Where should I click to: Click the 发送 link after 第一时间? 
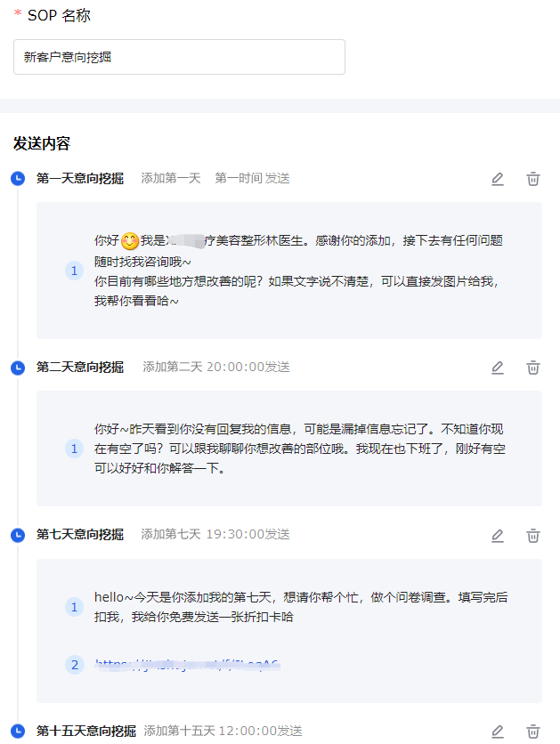coord(276,178)
